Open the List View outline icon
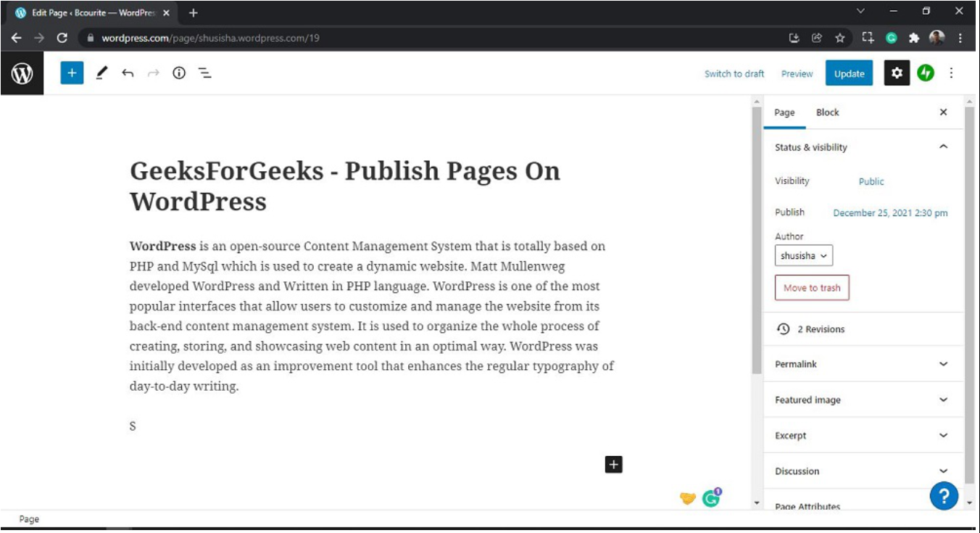Screen dimensions: 980x533 point(205,73)
